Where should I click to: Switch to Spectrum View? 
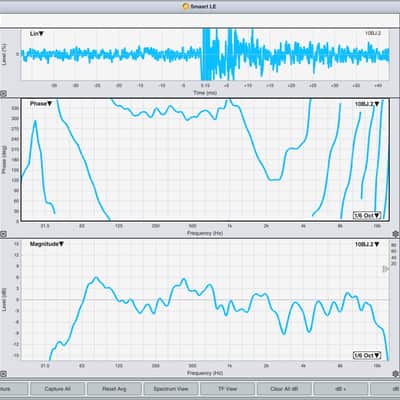171,389
